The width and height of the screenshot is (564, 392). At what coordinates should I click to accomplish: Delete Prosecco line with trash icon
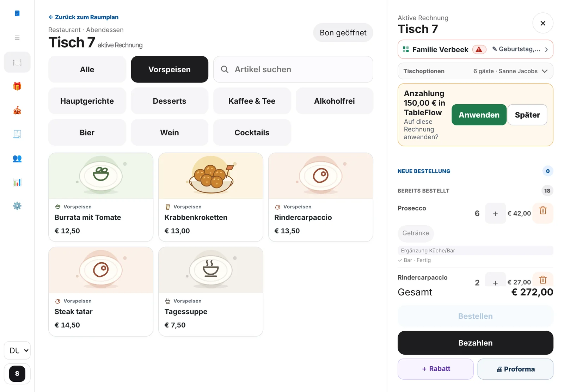543,211
